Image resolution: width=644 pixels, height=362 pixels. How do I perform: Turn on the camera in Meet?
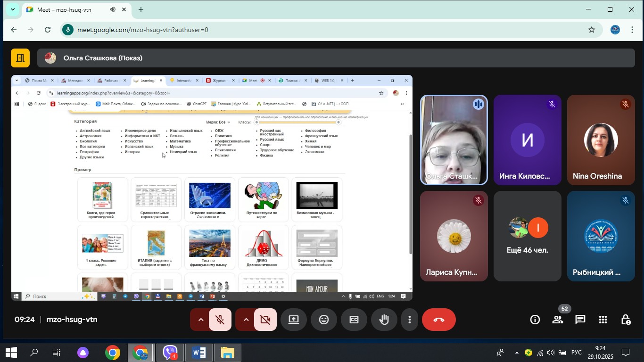coord(265,320)
